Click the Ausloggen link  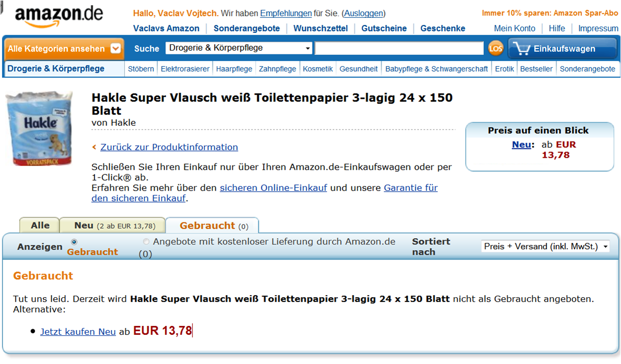[364, 14]
